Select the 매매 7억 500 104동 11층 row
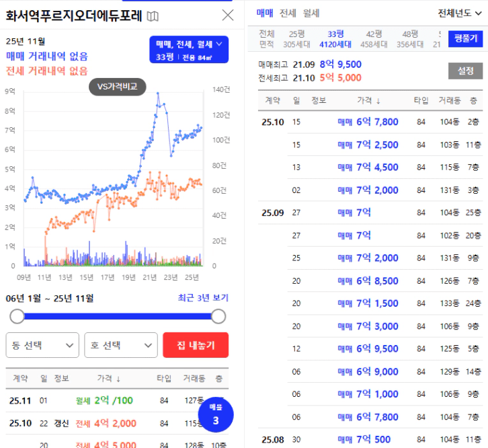The image size is (488, 448). tap(370, 439)
